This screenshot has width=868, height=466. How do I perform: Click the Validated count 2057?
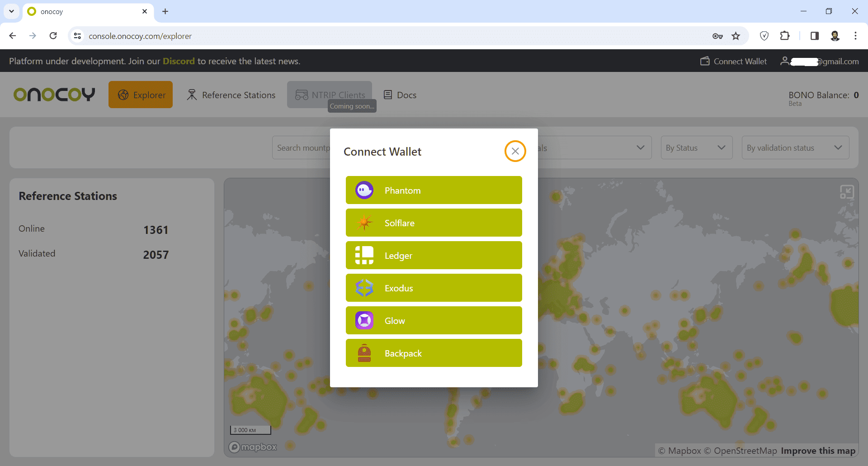pyautogui.click(x=156, y=255)
